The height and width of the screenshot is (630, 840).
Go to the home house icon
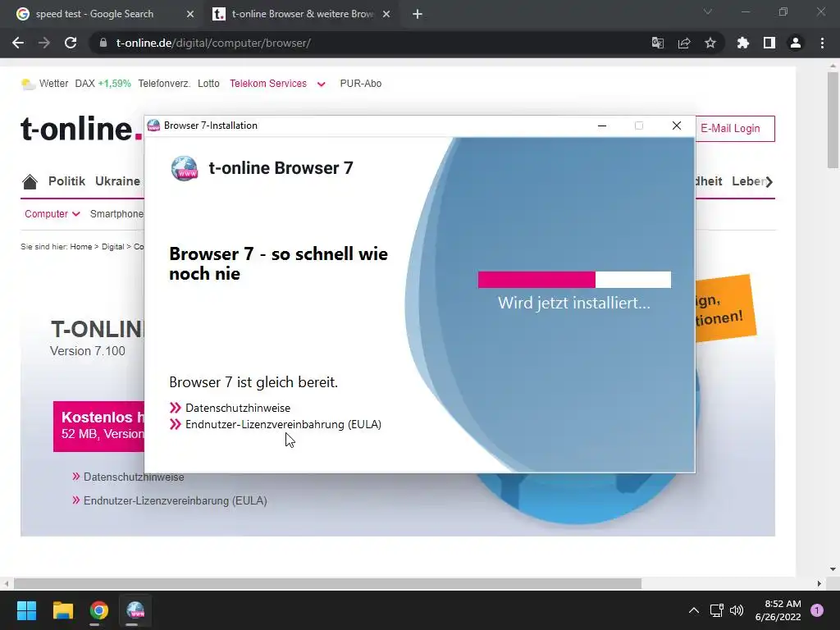point(30,181)
